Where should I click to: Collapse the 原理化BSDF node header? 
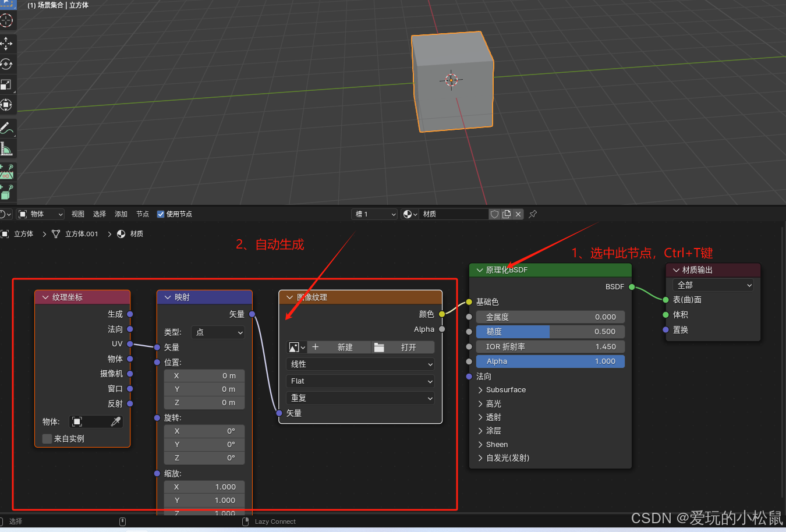(479, 269)
